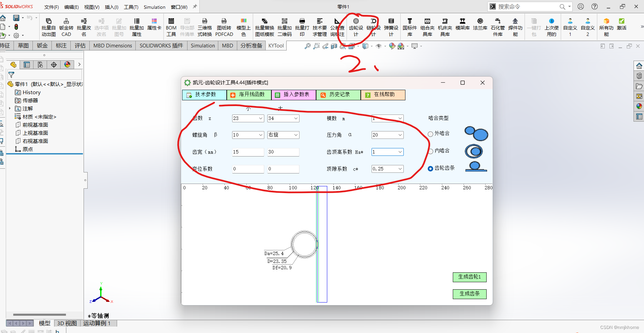
Task: Open the 插入(I) menu
Action: point(111,7)
